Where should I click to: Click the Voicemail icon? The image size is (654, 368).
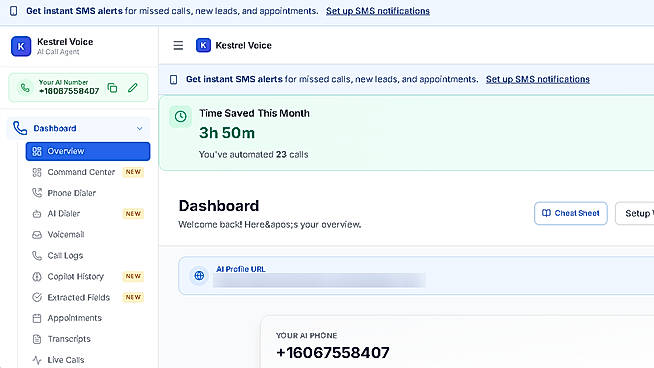click(37, 234)
